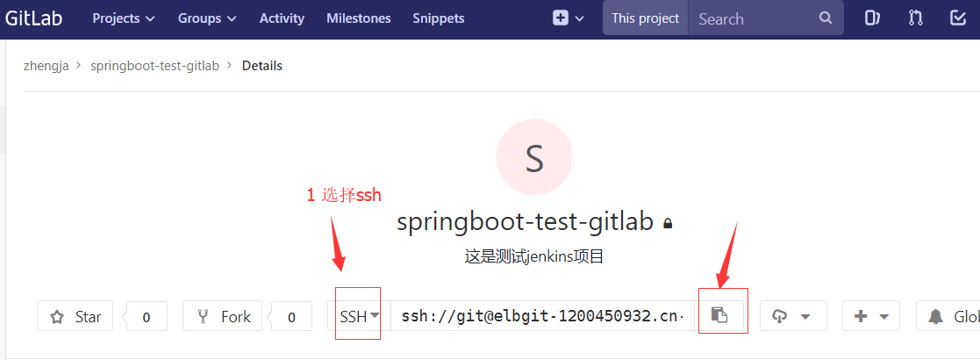
Task: Open the zhengja breadcrumb link
Action: (x=46, y=66)
